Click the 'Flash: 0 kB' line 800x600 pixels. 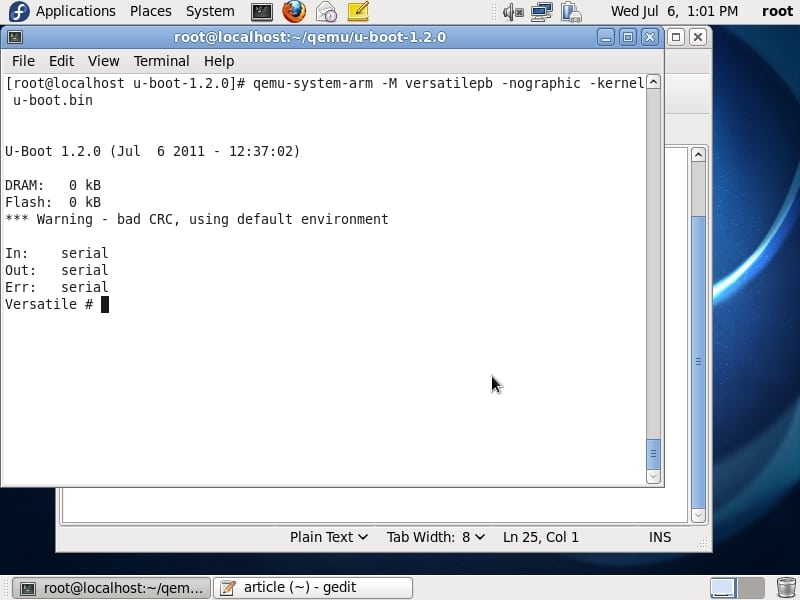click(53, 202)
